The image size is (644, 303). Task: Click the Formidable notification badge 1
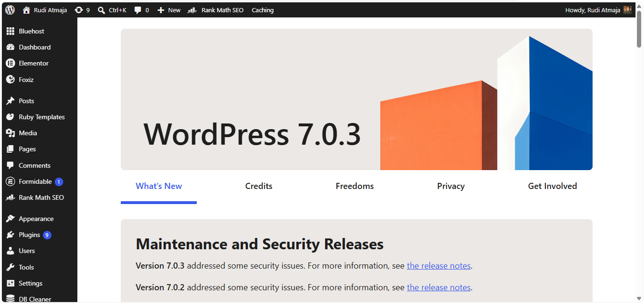point(59,181)
